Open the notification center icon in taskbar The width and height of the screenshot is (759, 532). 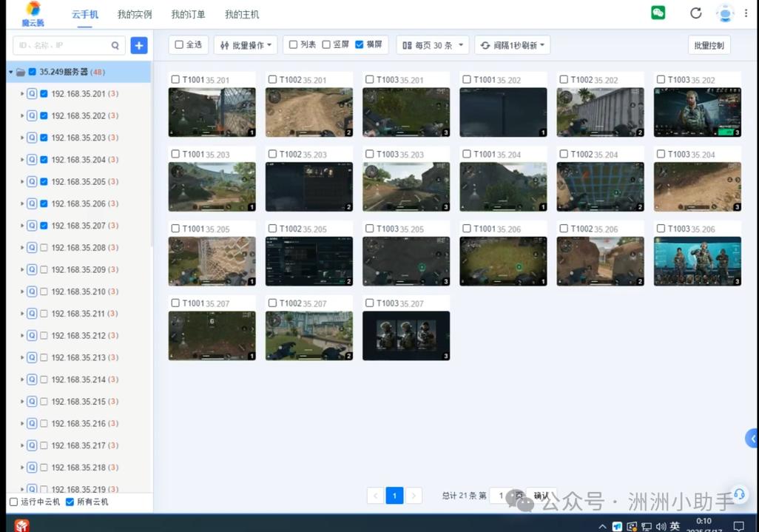click(x=739, y=526)
